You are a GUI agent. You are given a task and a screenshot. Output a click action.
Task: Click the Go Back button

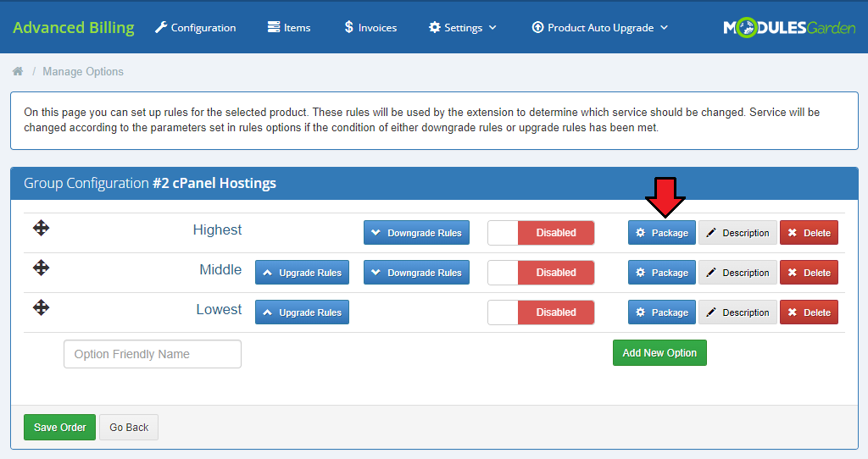click(129, 428)
